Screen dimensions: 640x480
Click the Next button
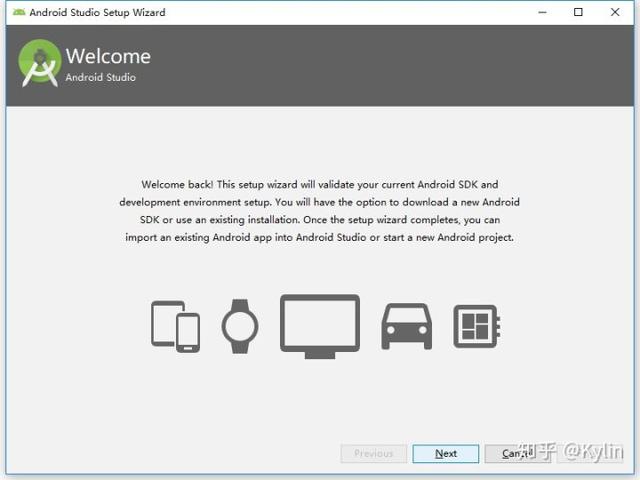point(445,453)
